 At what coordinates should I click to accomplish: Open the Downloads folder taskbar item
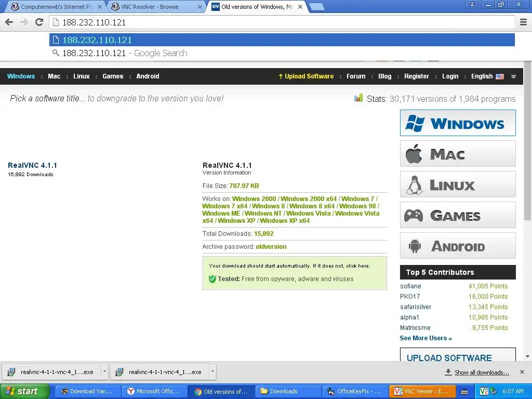288,392
